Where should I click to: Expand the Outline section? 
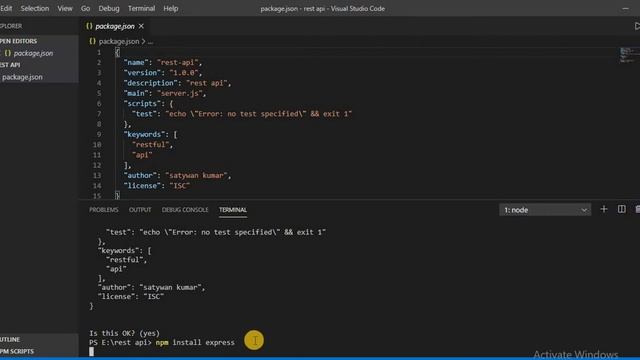(10, 339)
